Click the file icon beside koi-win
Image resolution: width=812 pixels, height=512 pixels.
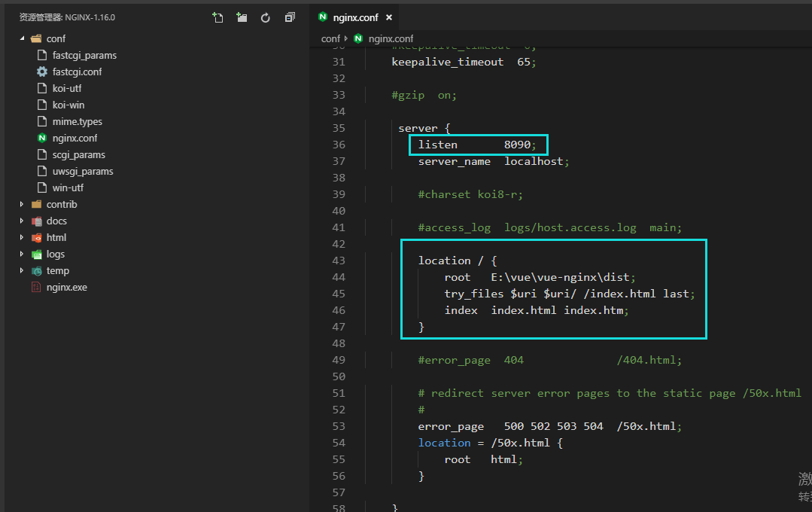(x=42, y=105)
